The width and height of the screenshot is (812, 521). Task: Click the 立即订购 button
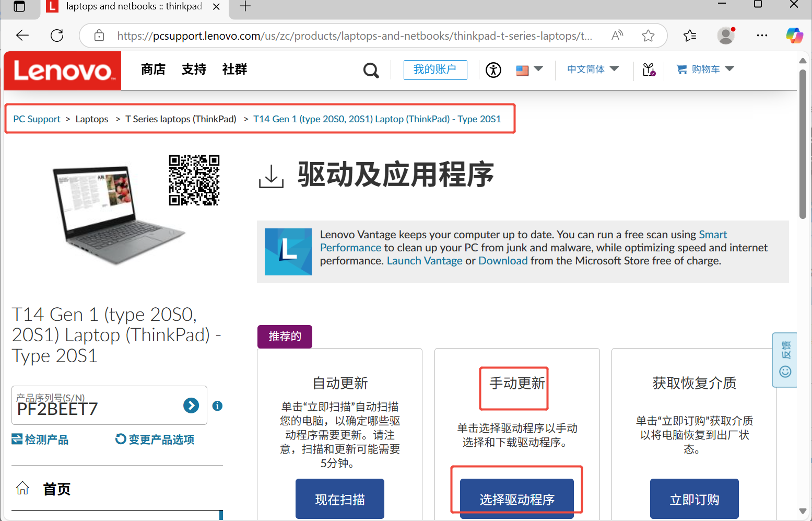pyautogui.click(x=695, y=499)
